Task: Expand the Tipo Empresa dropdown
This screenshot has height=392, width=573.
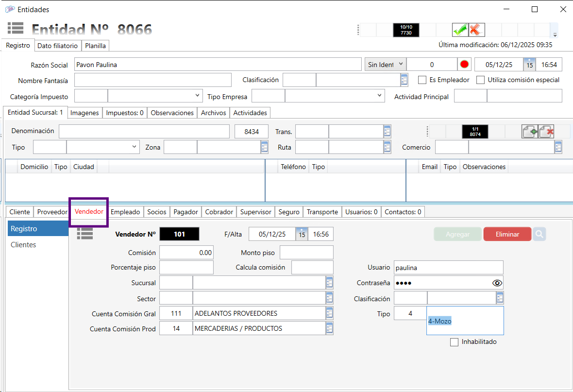Action: click(x=380, y=96)
